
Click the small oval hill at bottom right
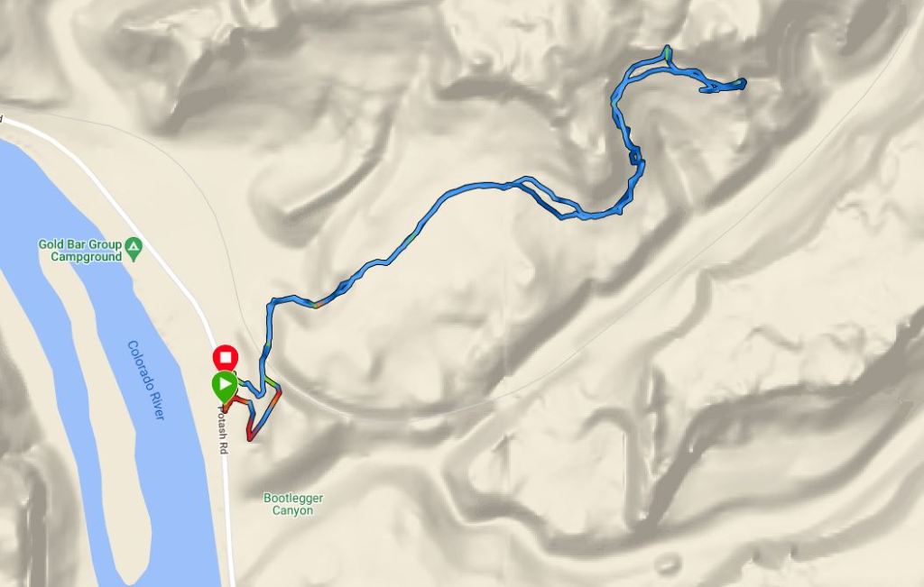667,564
